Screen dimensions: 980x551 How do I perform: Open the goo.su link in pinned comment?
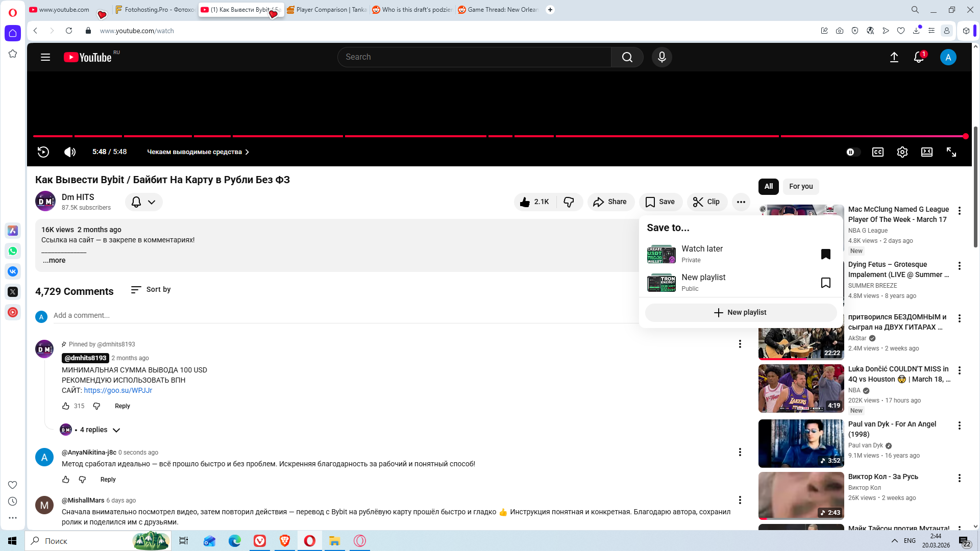coord(118,390)
